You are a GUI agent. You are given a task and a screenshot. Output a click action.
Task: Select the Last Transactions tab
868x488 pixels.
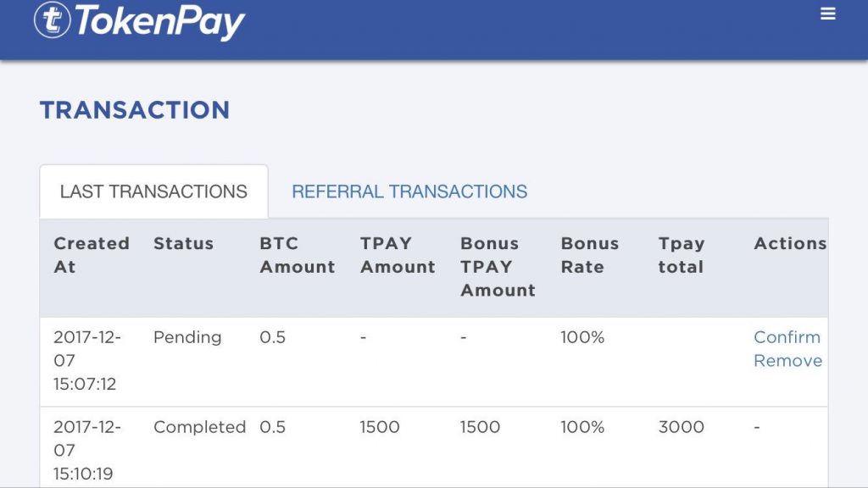153,191
